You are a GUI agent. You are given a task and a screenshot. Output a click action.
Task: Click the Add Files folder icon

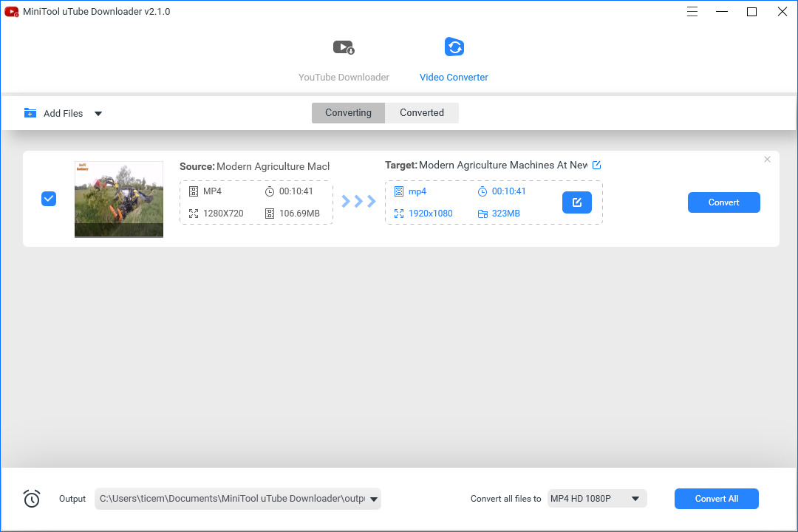click(x=30, y=113)
